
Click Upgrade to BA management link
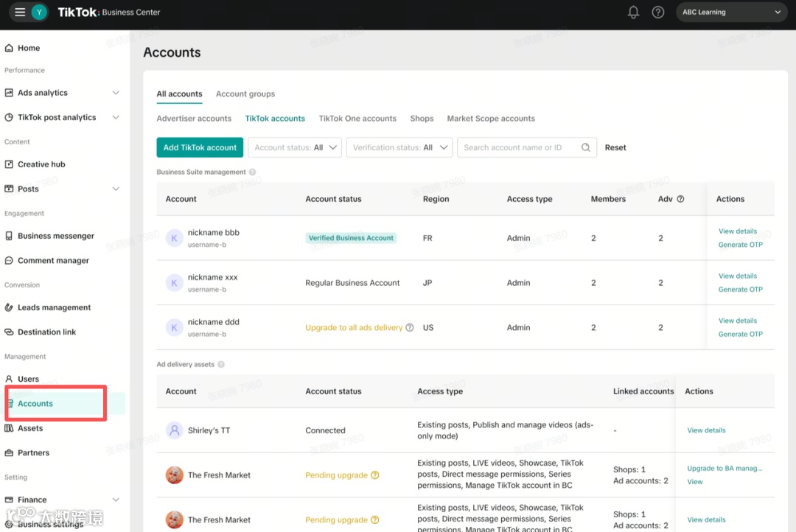pos(725,468)
